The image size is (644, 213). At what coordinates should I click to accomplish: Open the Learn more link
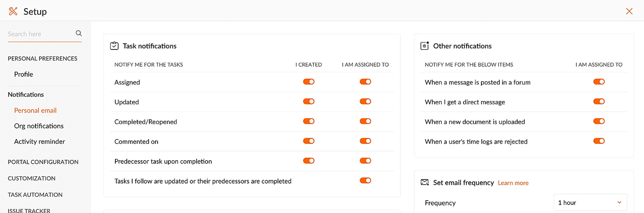pos(513,183)
